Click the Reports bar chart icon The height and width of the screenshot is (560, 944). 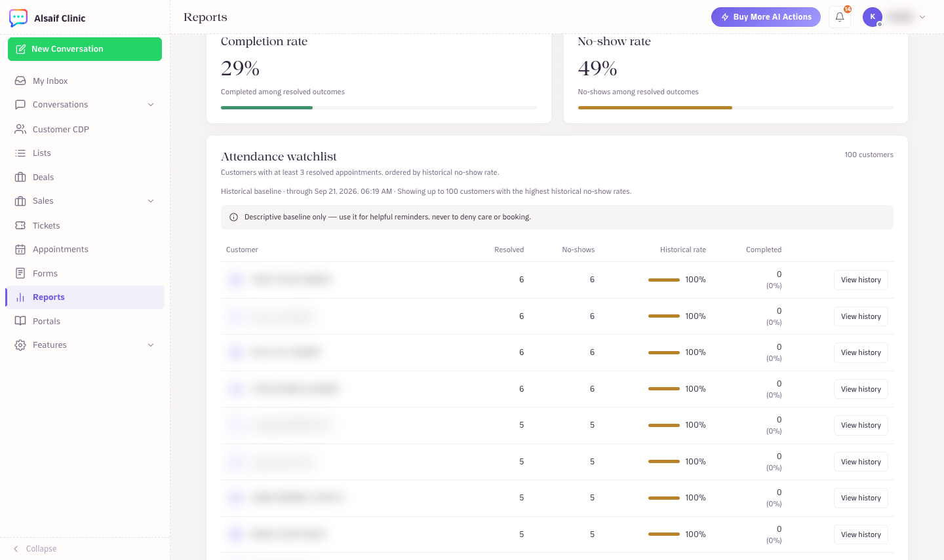tap(20, 297)
